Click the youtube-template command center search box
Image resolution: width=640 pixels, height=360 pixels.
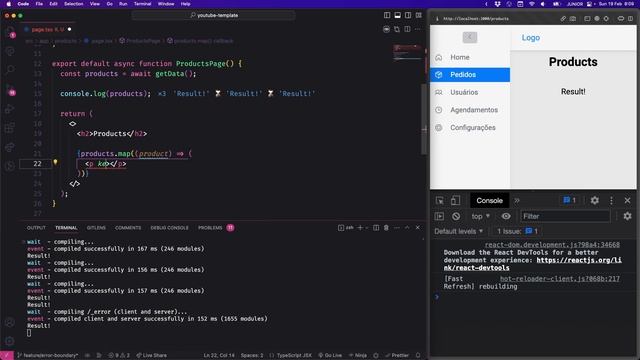point(213,15)
